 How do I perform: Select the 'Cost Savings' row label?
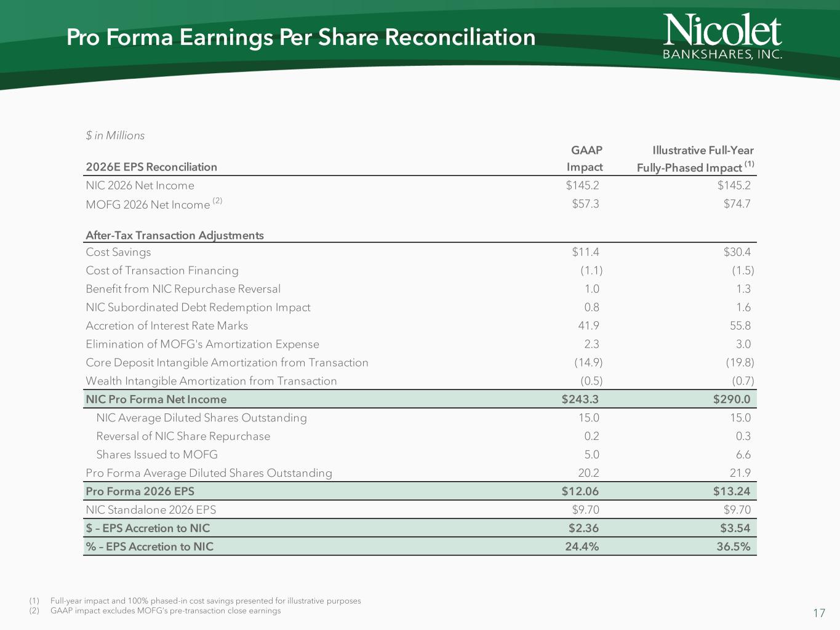coord(118,252)
